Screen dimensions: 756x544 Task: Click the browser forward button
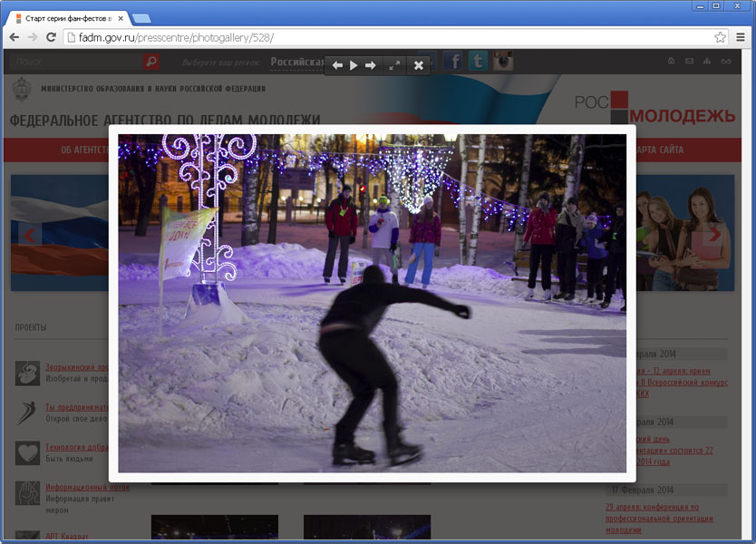point(33,37)
